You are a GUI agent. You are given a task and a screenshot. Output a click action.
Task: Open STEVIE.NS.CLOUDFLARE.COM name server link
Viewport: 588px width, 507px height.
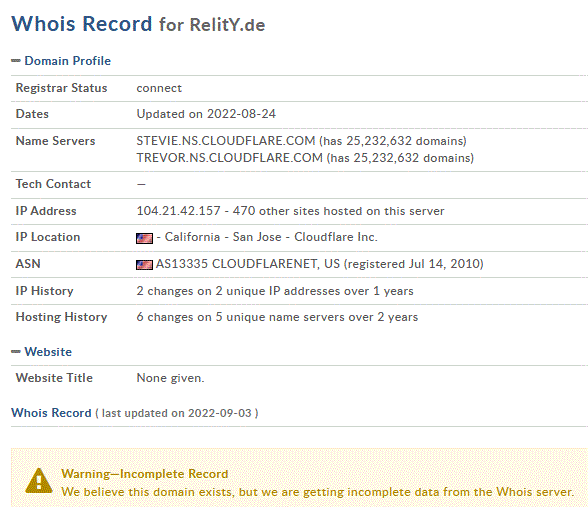226,141
